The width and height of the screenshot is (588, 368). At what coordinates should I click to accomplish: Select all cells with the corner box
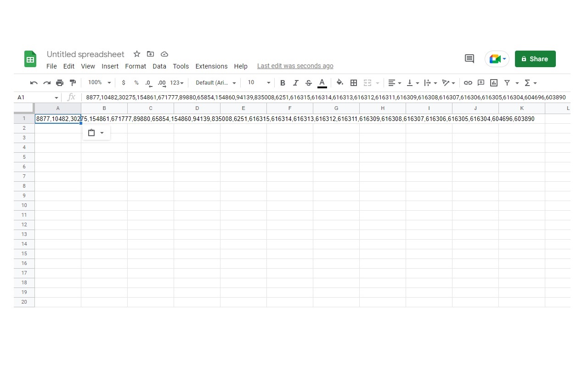click(24, 108)
